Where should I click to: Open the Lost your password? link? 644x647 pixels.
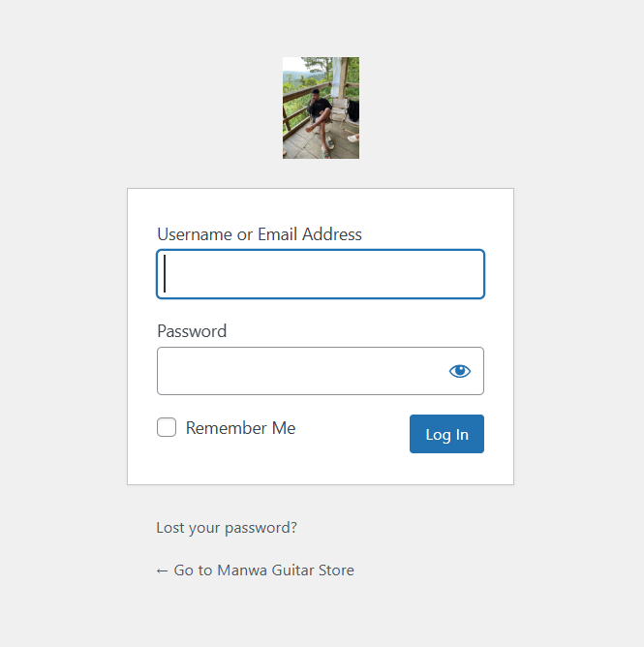(227, 528)
